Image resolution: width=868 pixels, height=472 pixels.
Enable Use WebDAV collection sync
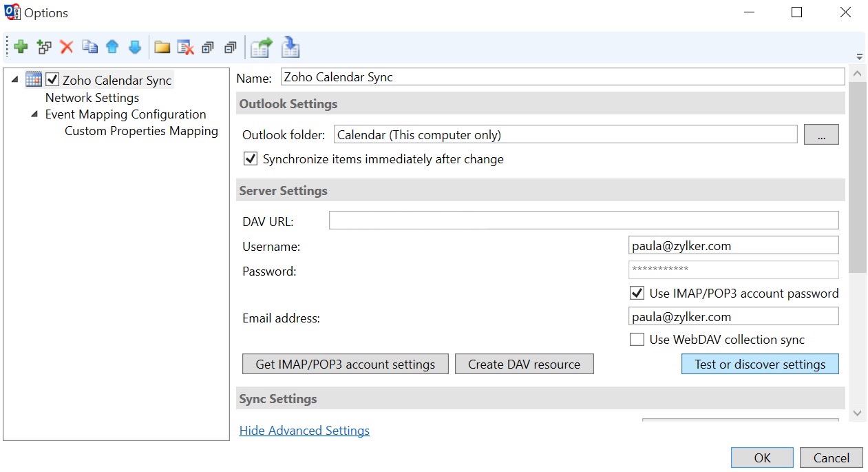coord(637,340)
